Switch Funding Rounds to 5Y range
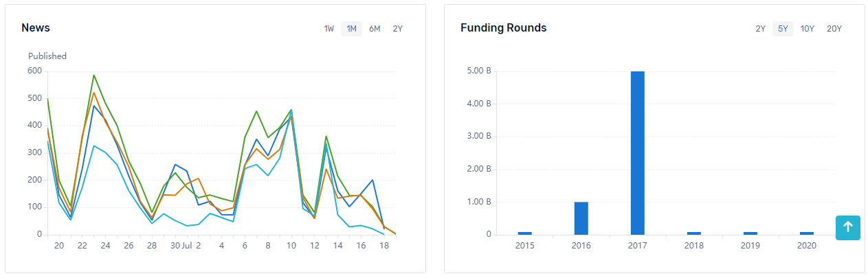868x278 pixels. (783, 29)
